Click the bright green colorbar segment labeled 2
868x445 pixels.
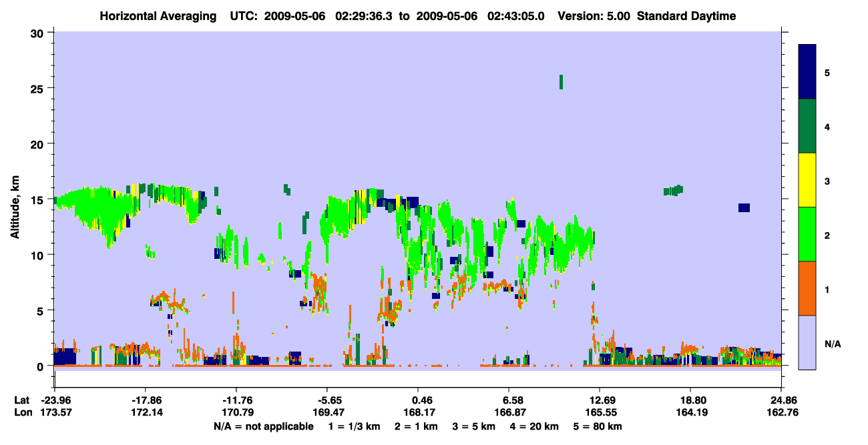pos(807,234)
